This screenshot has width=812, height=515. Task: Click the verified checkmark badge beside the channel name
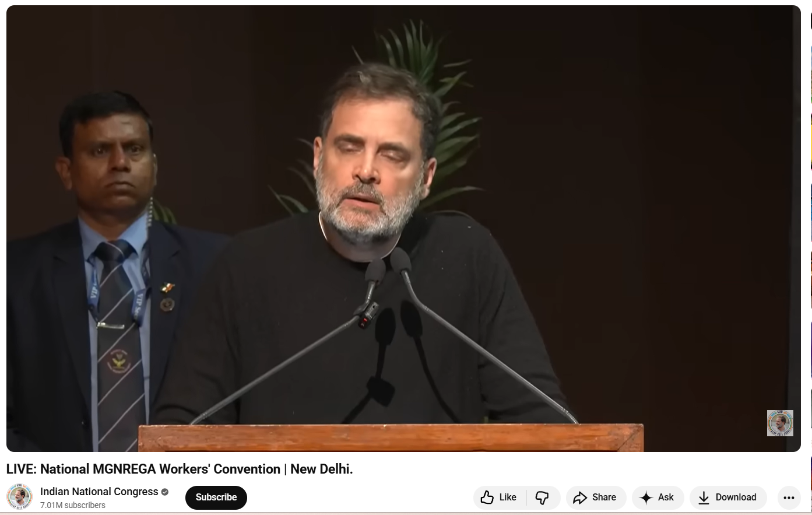[x=165, y=492]
